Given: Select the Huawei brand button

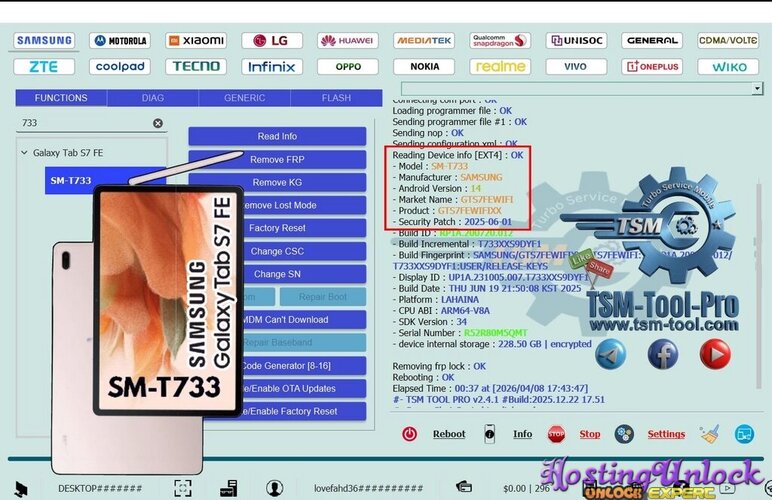Looking at the screenshot, I should (348, 40).
